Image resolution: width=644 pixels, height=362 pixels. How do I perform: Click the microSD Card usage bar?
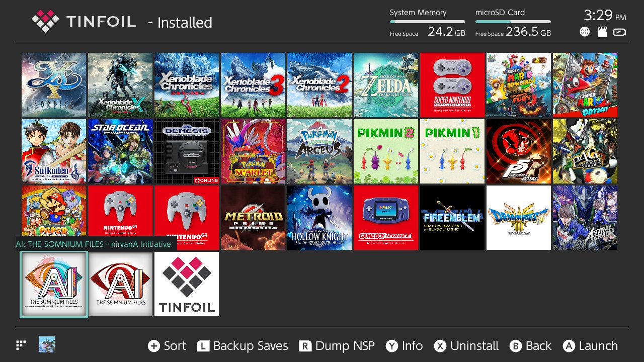(513, 22)
